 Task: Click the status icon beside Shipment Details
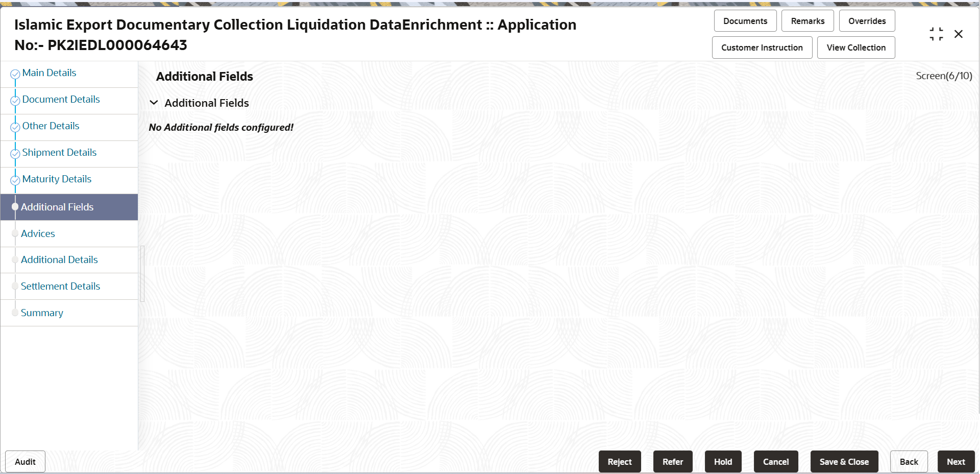15,153
